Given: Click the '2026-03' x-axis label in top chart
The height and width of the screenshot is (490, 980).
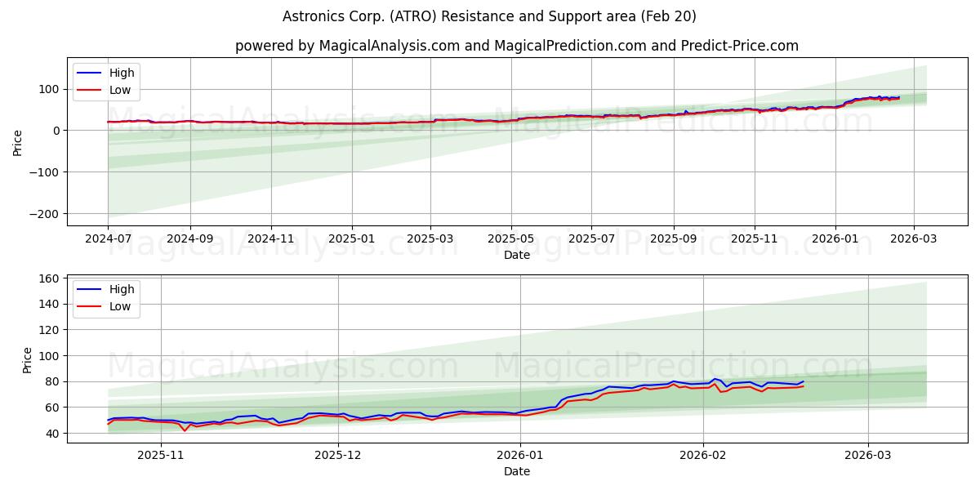Looking at the screenshot, I should coord(914,240).
